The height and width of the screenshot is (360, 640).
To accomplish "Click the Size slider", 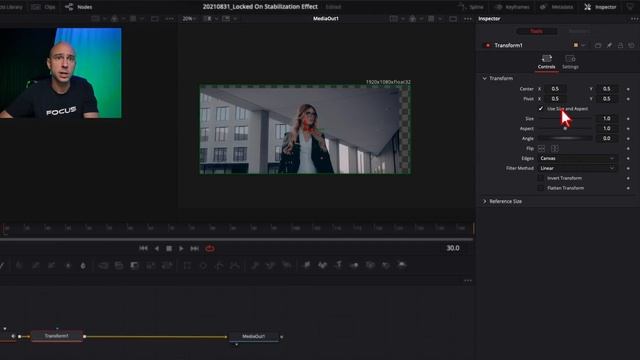I will [x=565, y=119].
